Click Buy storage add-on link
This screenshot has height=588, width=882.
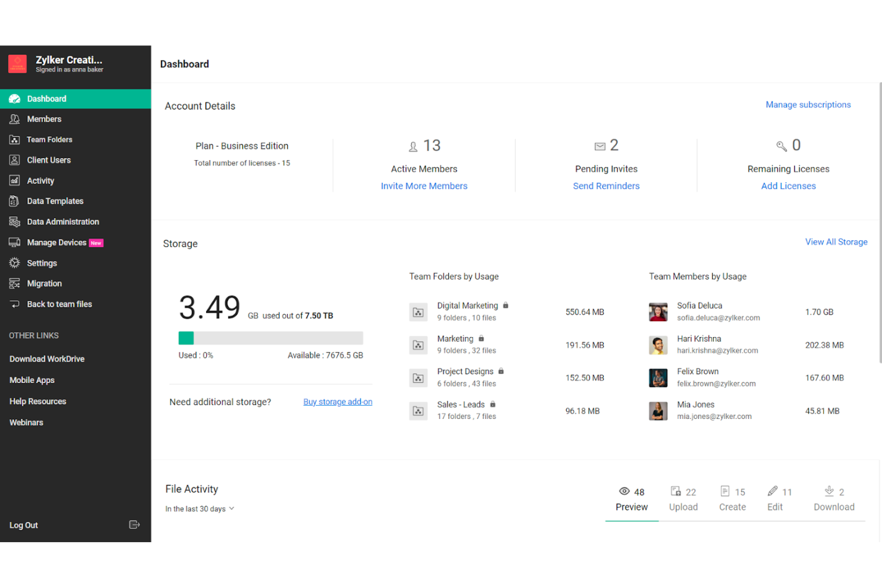coord(338,402)
